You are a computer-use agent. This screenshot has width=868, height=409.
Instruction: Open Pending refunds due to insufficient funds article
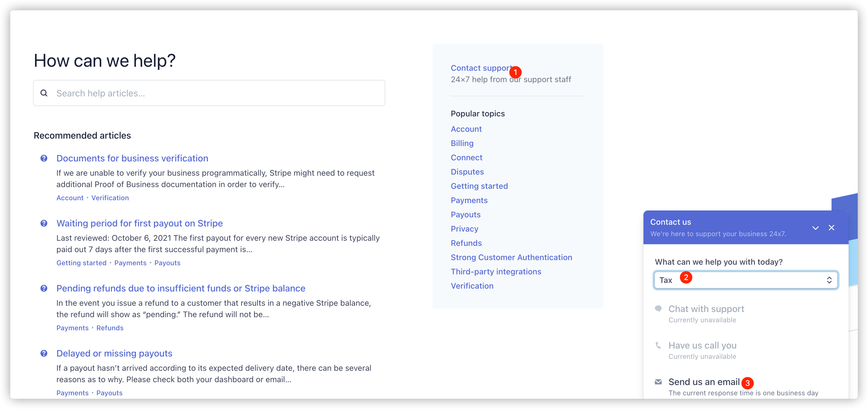(x=181, y=288)
